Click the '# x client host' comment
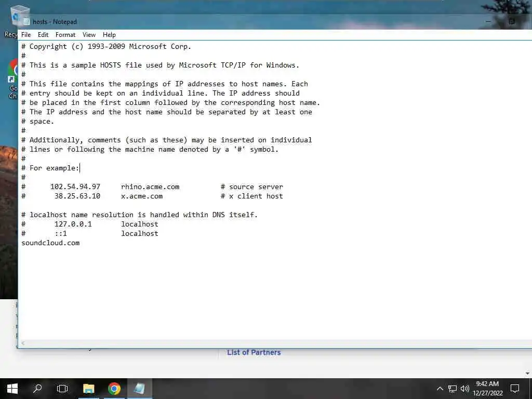The image size is (532, 399). [252, 196]
